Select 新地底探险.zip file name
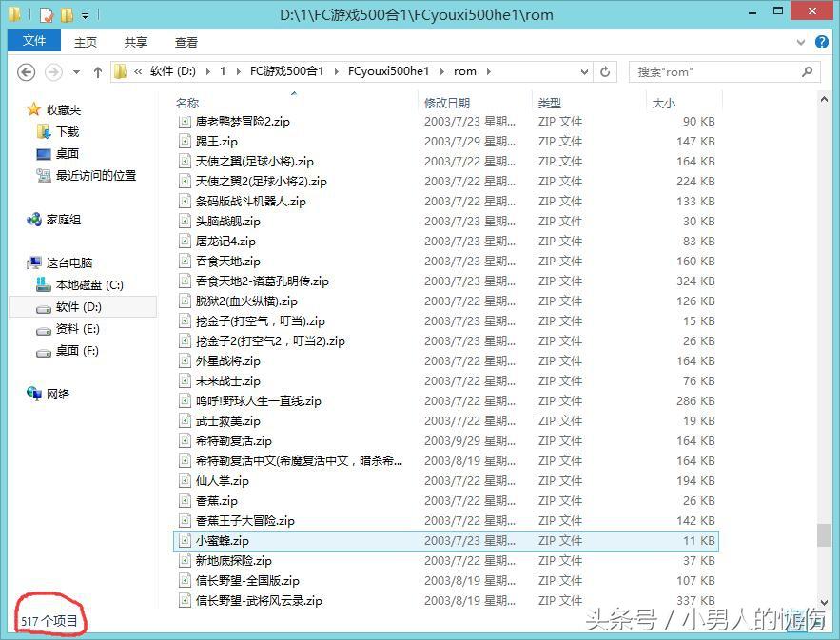Screen dimensions: 840x640 pos(234,561)
